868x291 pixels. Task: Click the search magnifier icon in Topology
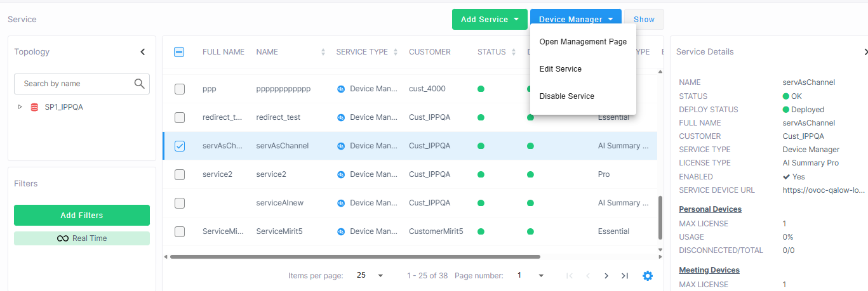click(140, 84)
